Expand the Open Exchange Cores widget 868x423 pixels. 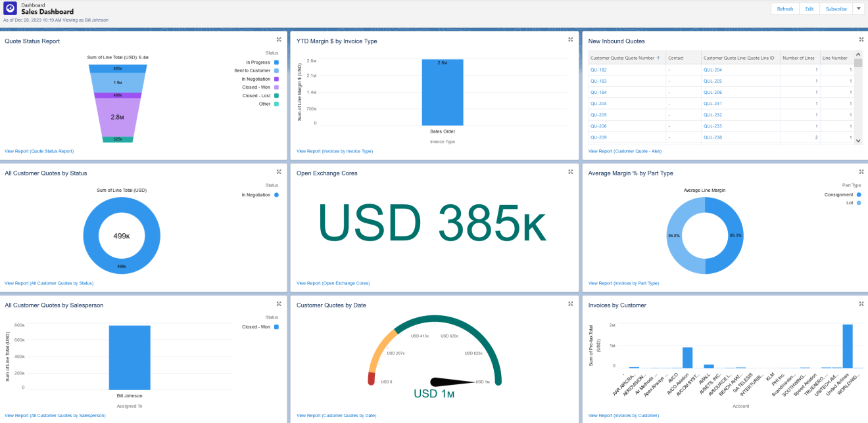point(569,172)
